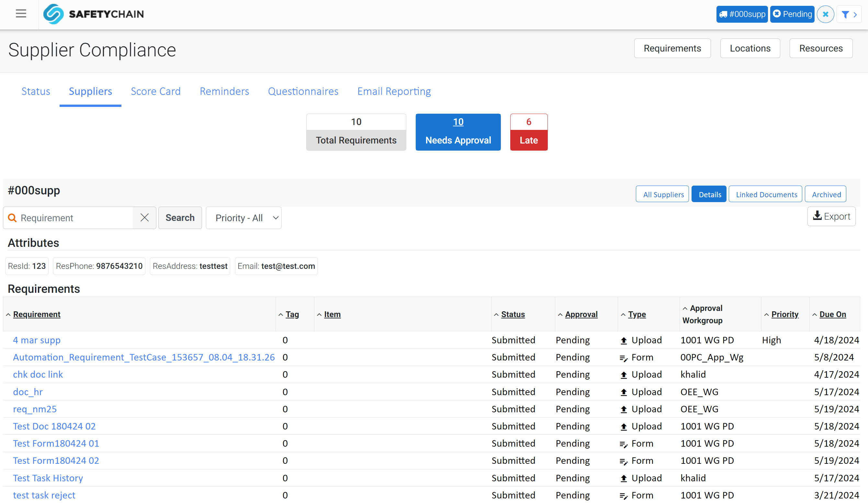Clear all filters with the circular X
This screenshot has height=503, width=868.
tap(825, 15)
